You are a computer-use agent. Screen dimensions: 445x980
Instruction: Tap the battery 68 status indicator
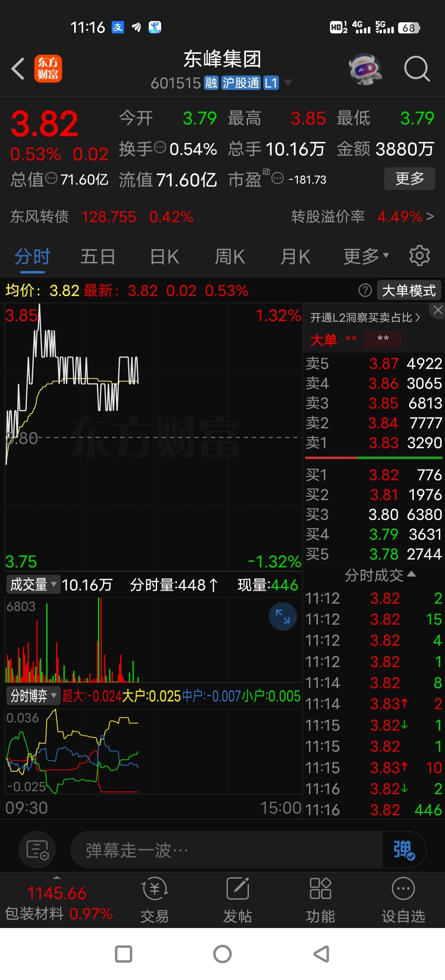click(x=409, y=28)
